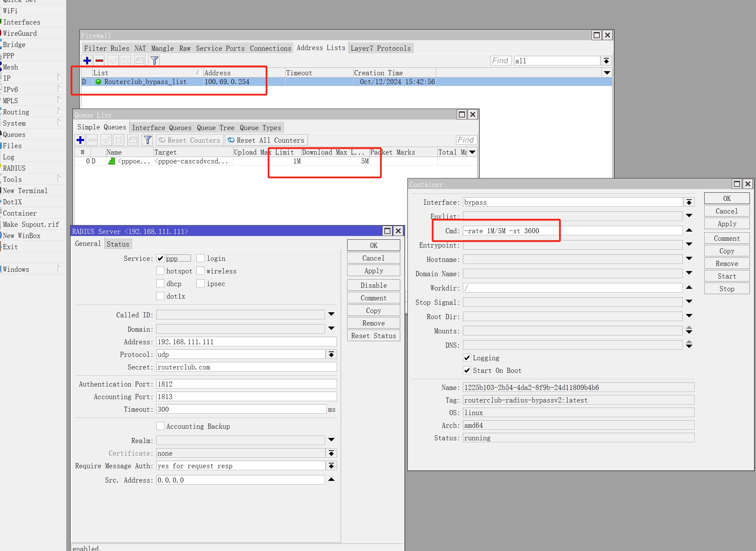Click the Firewall enable checkmark icon
This screenshot has height=551, width=756.
click(x=113, y=61)
